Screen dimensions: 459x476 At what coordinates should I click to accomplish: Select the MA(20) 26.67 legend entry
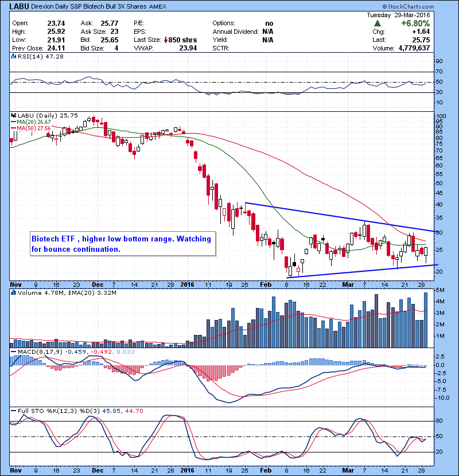(x=31, y=122)
